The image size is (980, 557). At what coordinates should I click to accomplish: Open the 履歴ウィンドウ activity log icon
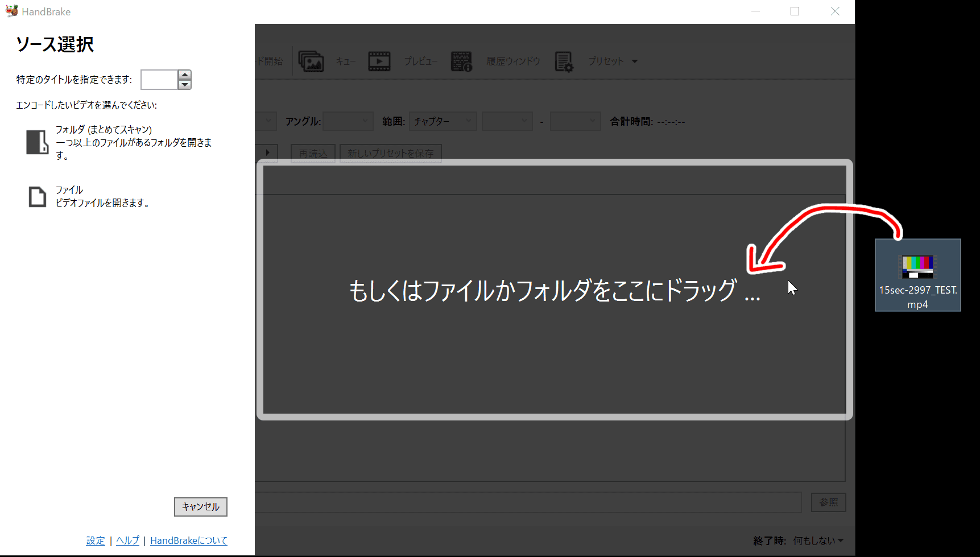462,61
